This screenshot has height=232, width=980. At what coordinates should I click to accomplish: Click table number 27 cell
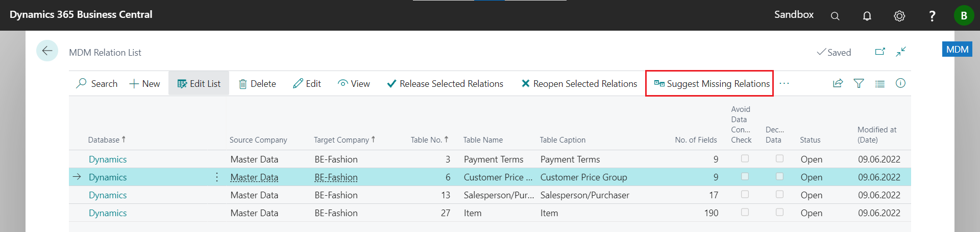[446, 213]
